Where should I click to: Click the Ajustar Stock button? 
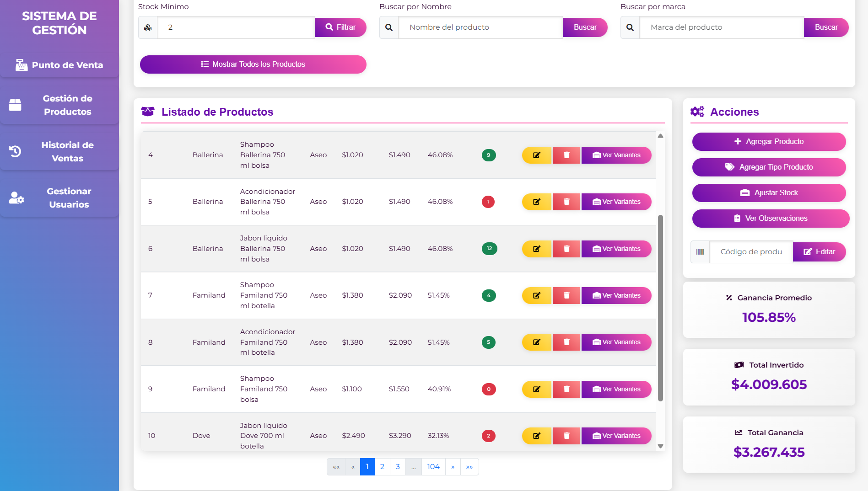tap(769, 193)
